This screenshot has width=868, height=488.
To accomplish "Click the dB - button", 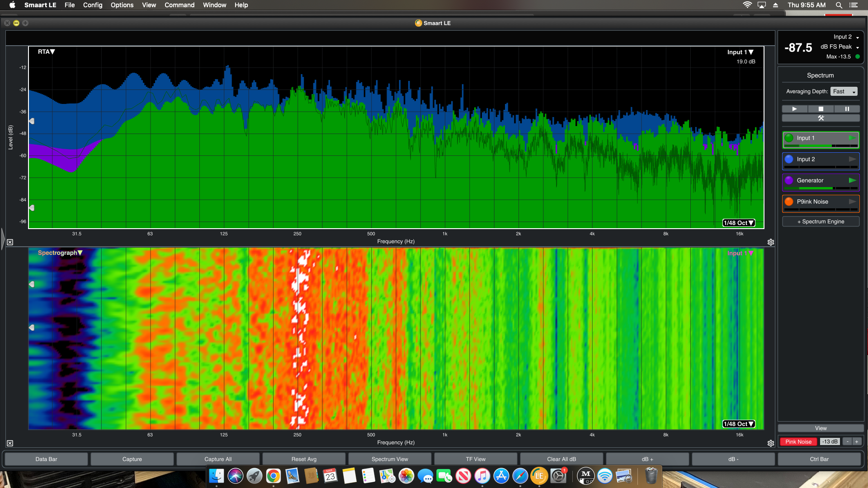I will [733, 459].
